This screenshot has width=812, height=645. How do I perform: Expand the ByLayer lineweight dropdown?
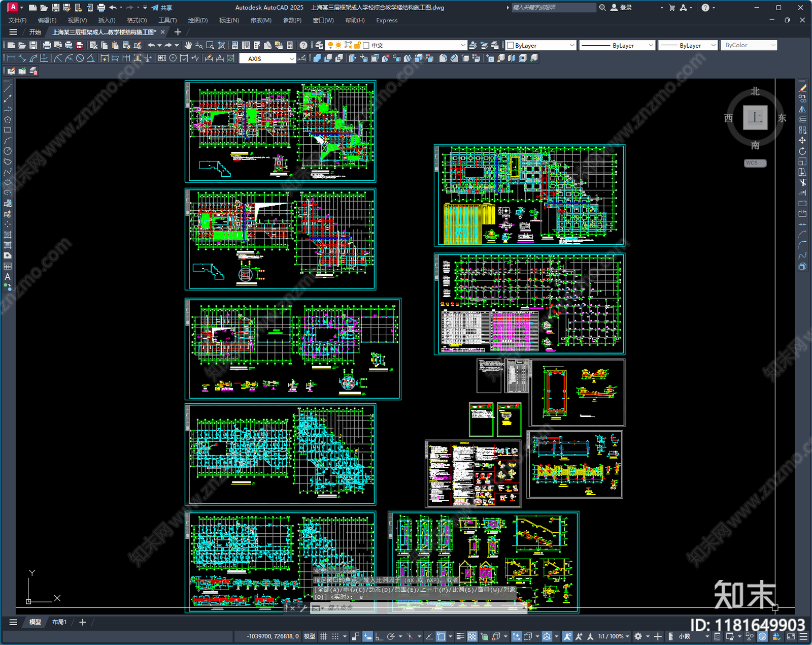pyautogui.click(x=688, y=45)
